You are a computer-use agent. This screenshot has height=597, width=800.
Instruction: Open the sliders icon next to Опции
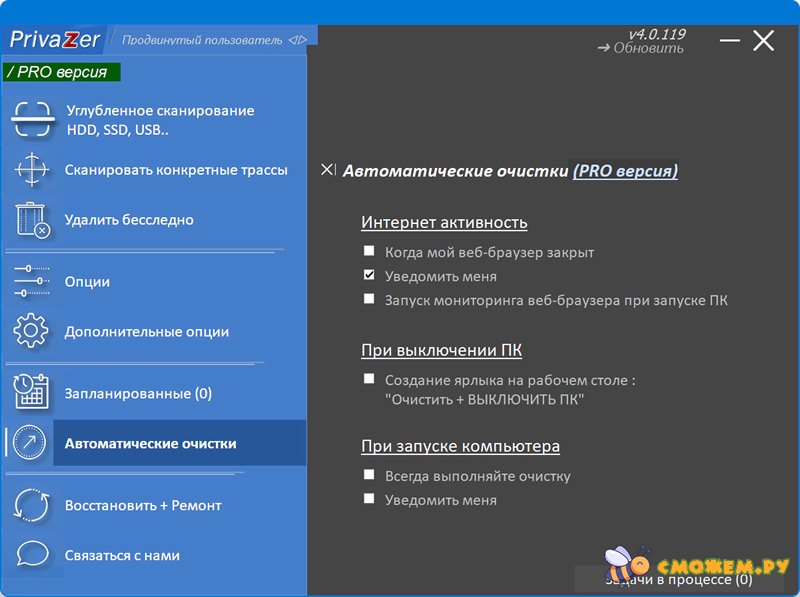click(32, 281)
